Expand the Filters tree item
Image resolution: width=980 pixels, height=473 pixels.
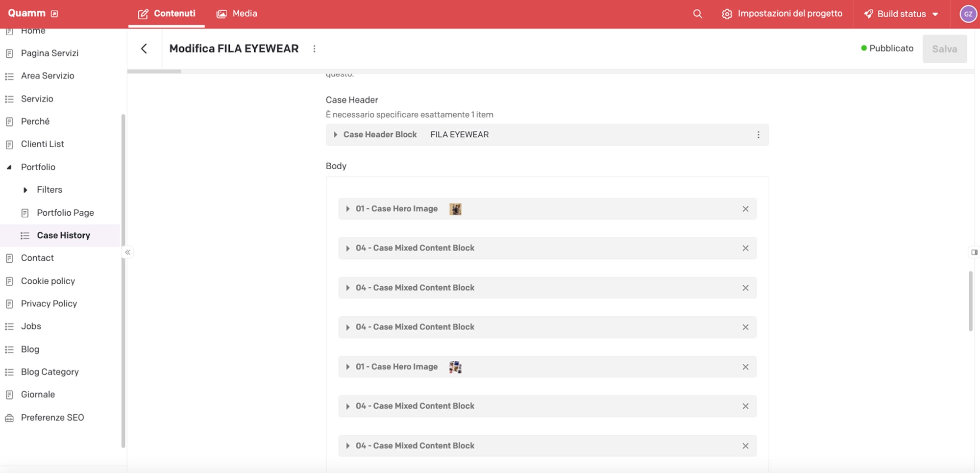click(25, 190)
